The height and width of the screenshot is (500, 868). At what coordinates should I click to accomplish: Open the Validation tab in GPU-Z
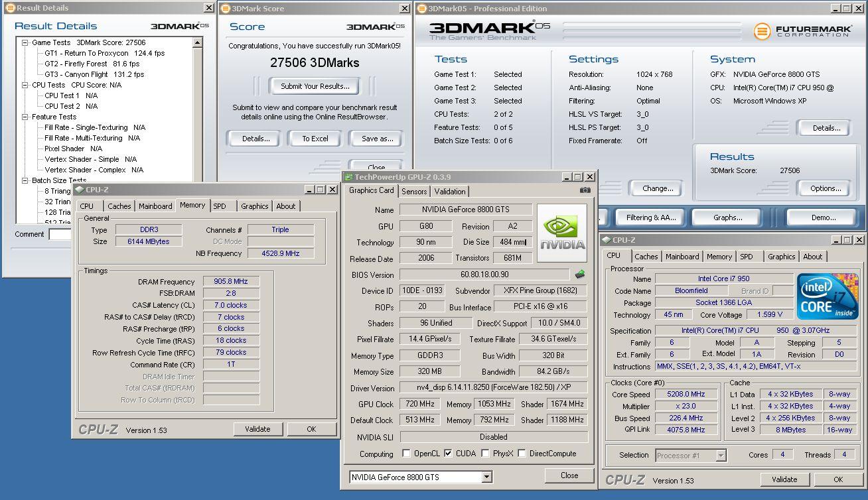coord(450,191)
